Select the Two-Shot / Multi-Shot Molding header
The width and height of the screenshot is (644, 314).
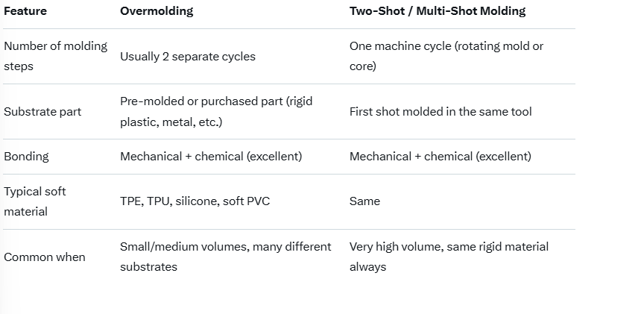click(x=438, y=11)
